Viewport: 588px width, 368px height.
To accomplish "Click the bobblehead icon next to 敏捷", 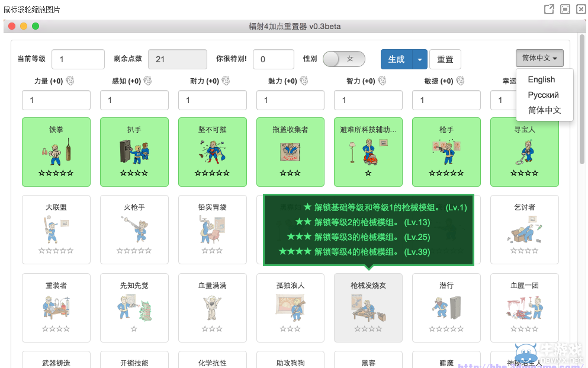I will pos(460,81).
